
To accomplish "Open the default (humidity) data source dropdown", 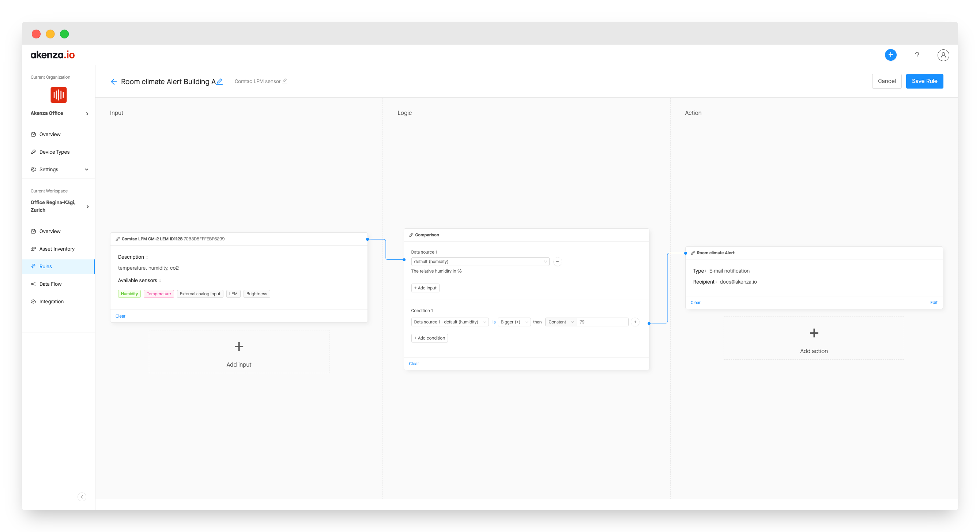I will (480, 262).
